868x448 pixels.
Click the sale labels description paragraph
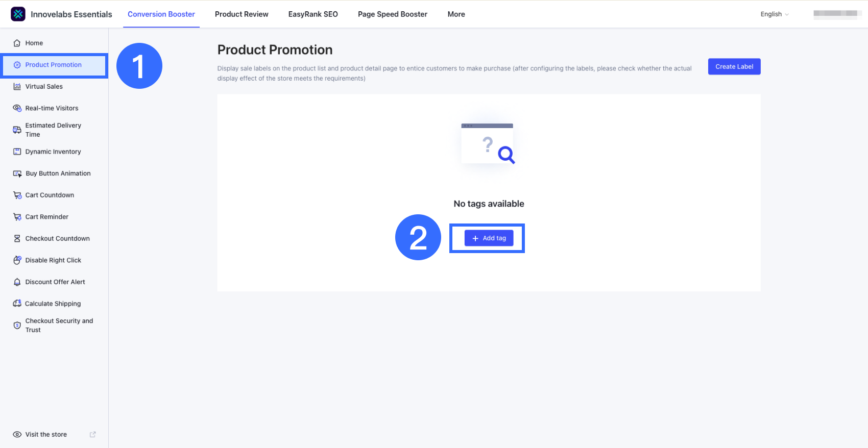pyautogui.click(x=454, y=73)
